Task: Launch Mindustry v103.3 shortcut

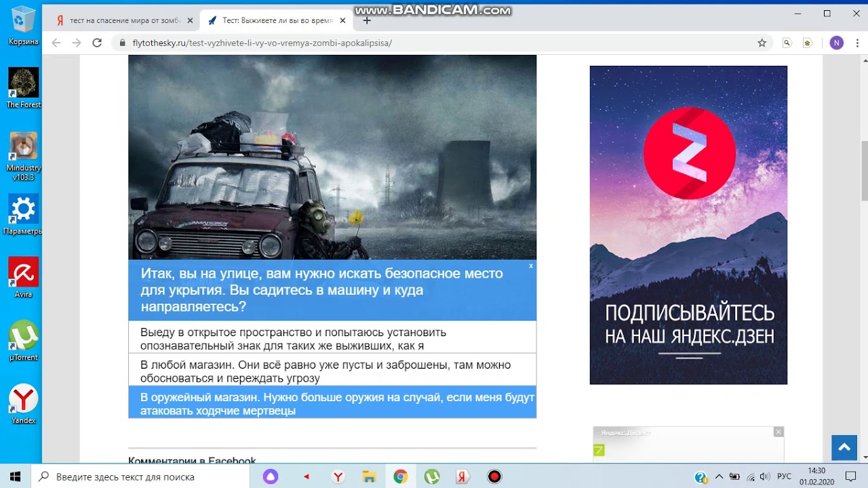Action: (23, 156)
